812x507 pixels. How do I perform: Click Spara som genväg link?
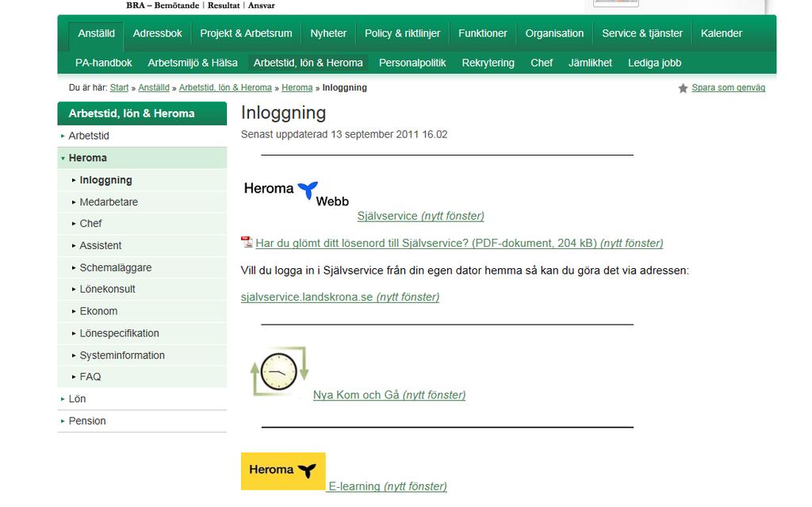728,87
